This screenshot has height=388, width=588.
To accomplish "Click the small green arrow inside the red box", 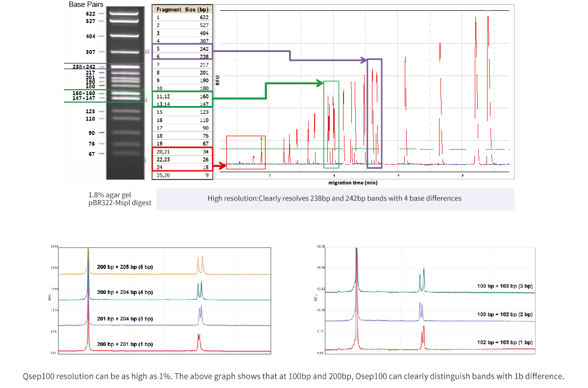I will pyautogui.click(x=261, y=139).
